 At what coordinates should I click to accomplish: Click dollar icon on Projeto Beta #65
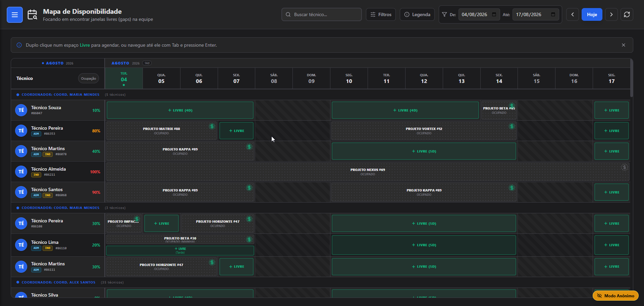[x=512, y=105]
